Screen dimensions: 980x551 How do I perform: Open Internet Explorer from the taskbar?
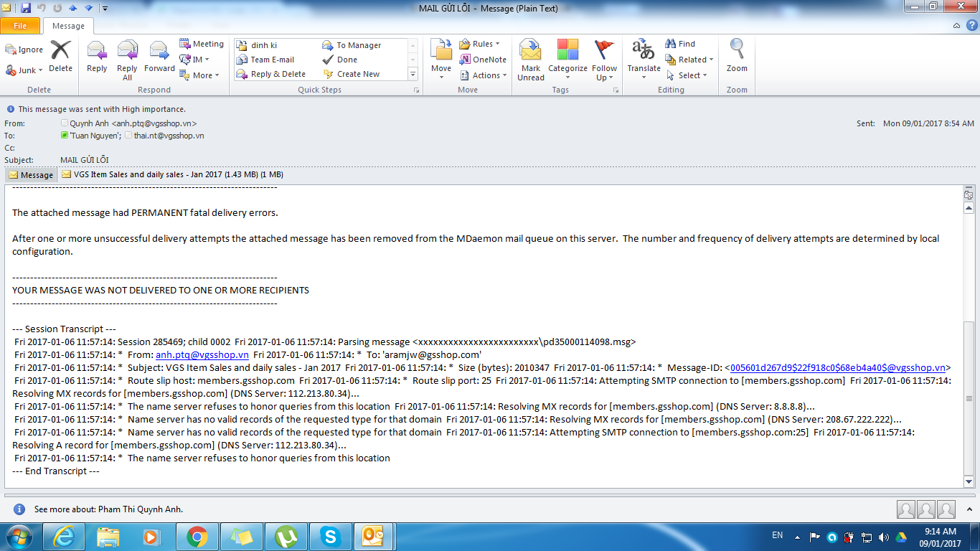coord(64,537)
